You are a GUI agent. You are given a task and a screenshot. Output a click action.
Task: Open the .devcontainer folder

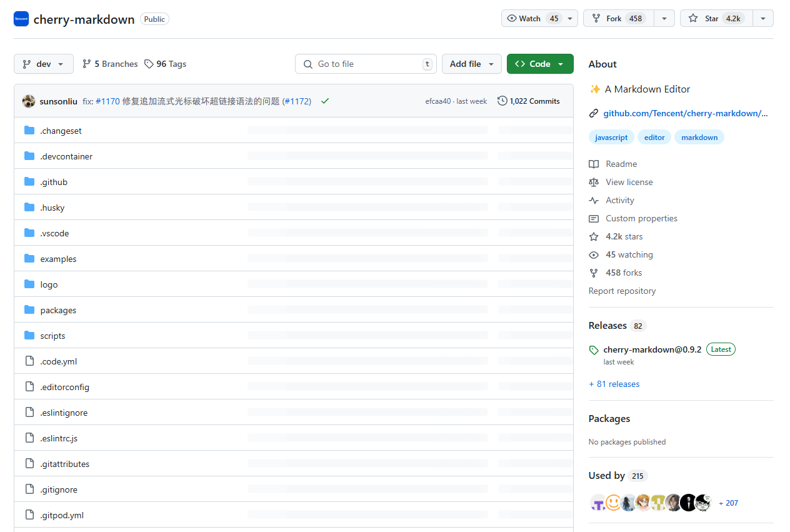point(66,156)
